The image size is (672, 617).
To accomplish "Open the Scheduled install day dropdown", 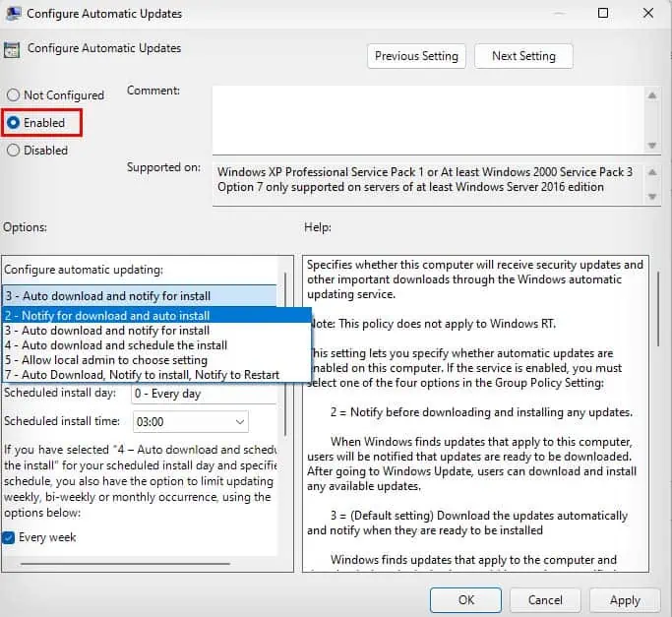I will (204, 394).
